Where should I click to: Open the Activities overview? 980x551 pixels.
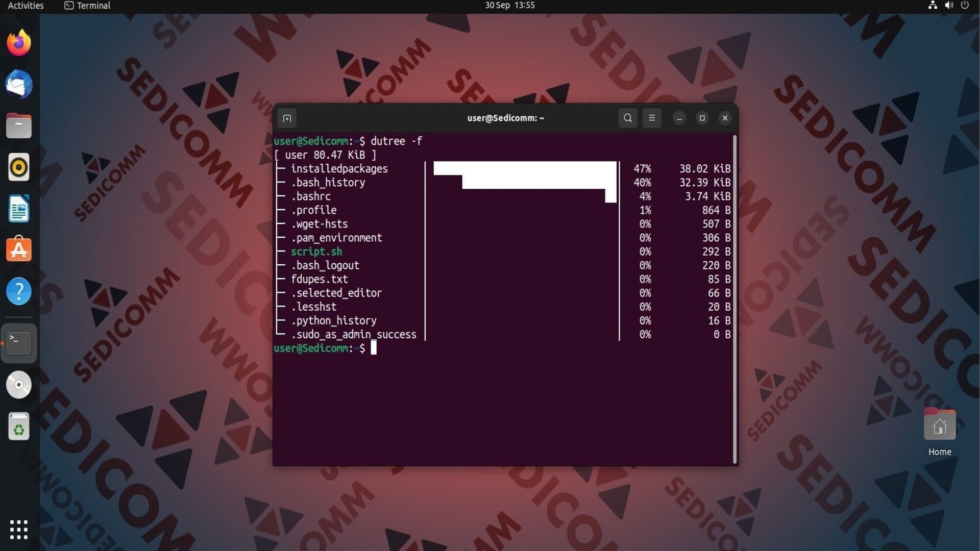coord(26,6)
